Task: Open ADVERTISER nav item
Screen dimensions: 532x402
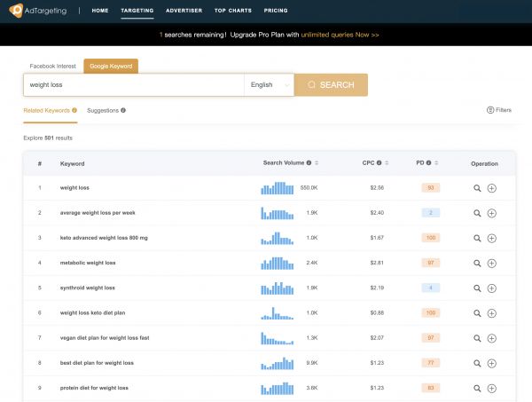Action: [184, 11]
